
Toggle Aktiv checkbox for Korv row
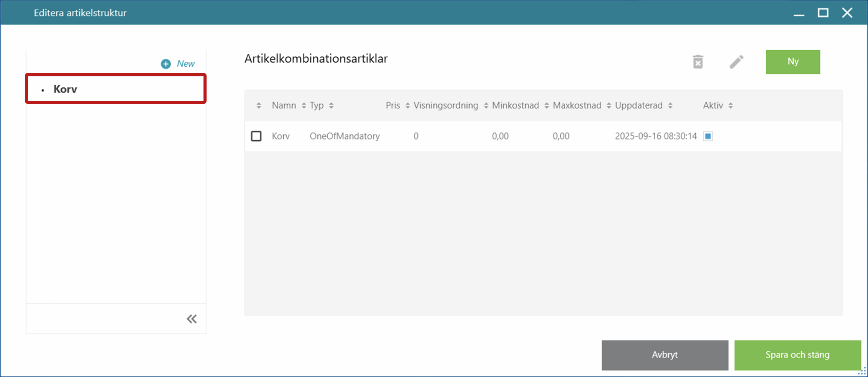(x=708, y=136)
